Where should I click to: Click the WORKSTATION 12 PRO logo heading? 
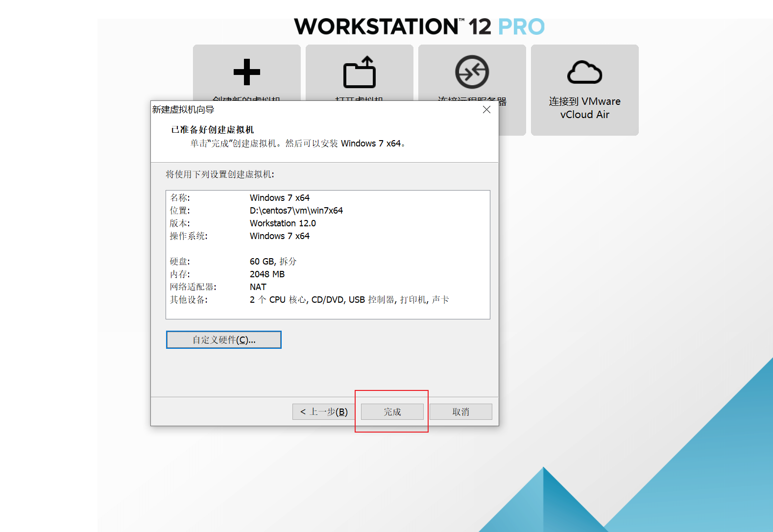coord(419,26)
